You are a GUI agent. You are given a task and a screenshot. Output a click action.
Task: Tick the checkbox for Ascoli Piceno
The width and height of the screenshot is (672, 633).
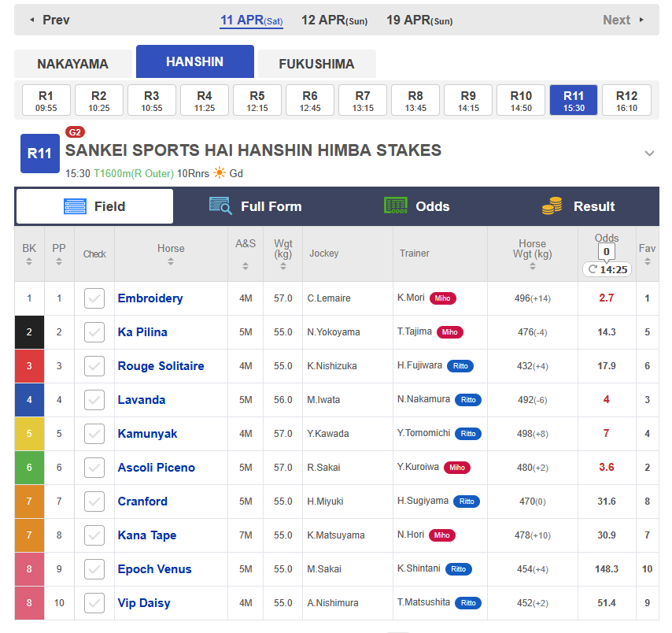(94, 468)
